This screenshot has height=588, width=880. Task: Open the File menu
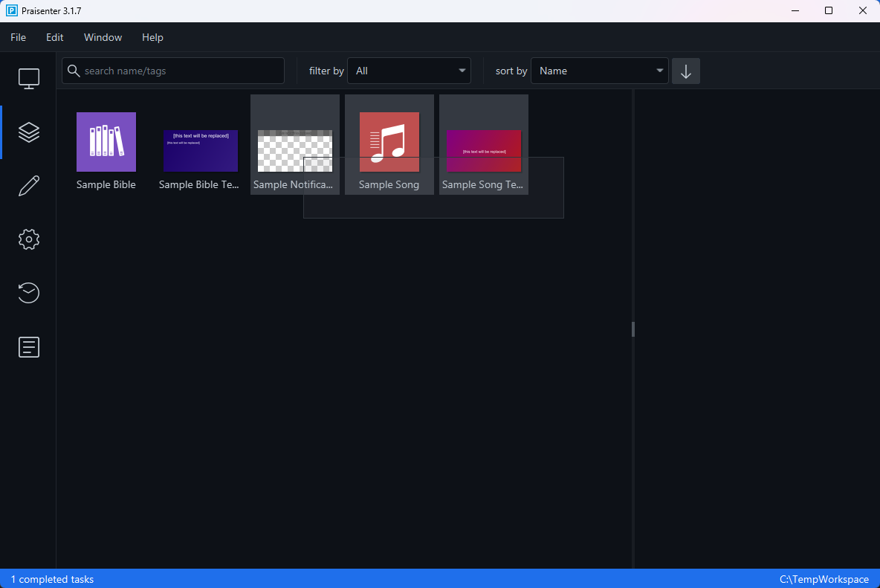[18, 37]
